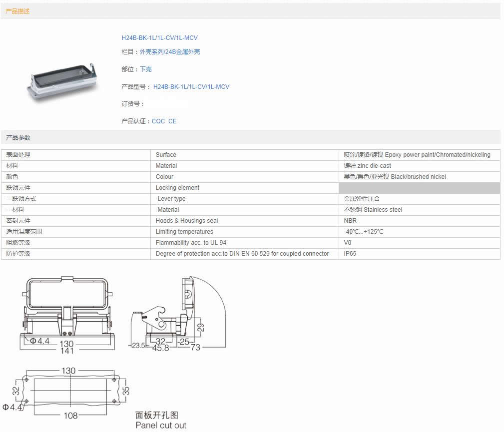
Task: Click the 下壳 part link
Action: 146,69
